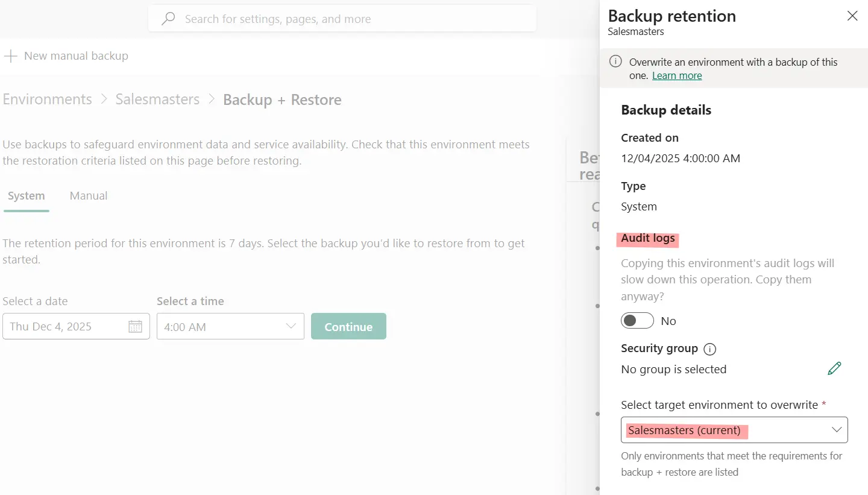Switch the No toggle under Audit logs

[637, 320]
